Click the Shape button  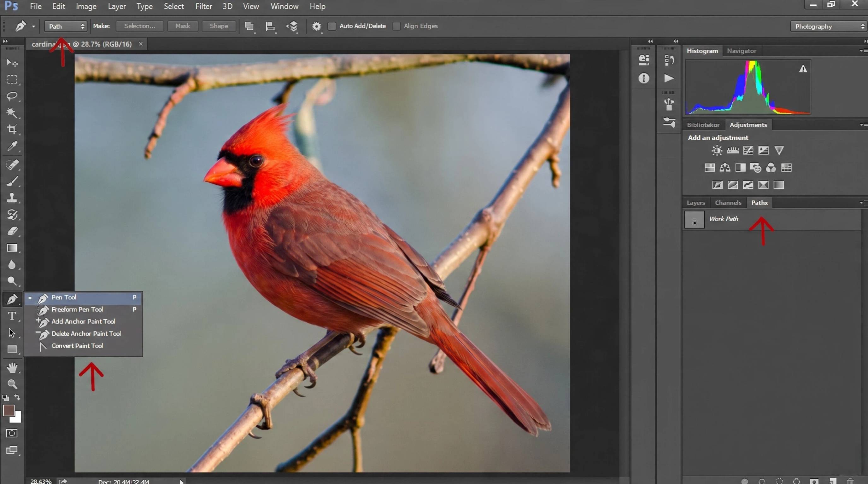tap(219, 26)
